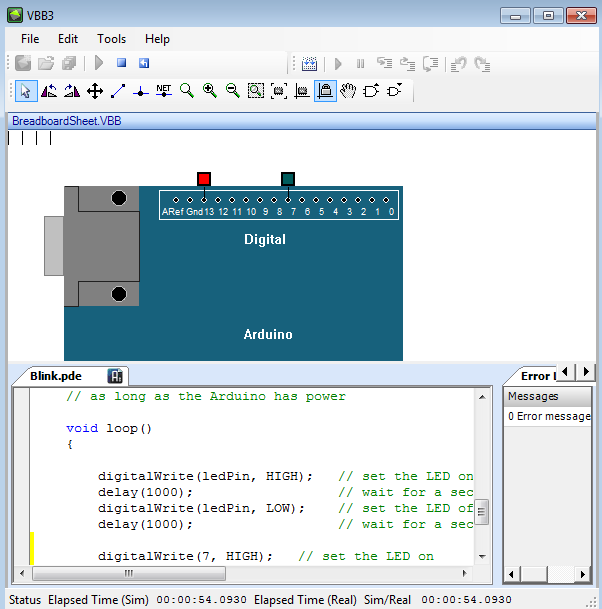Click the zoom to selection area icon
Viewport: 602px width, 609px height.
coord(256,91)
